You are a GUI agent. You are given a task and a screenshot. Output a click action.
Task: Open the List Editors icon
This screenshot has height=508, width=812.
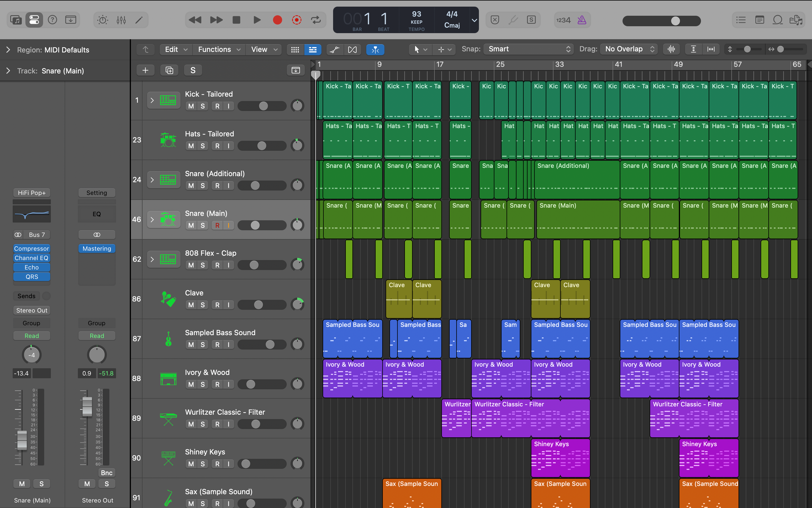(x=741, y=20)
